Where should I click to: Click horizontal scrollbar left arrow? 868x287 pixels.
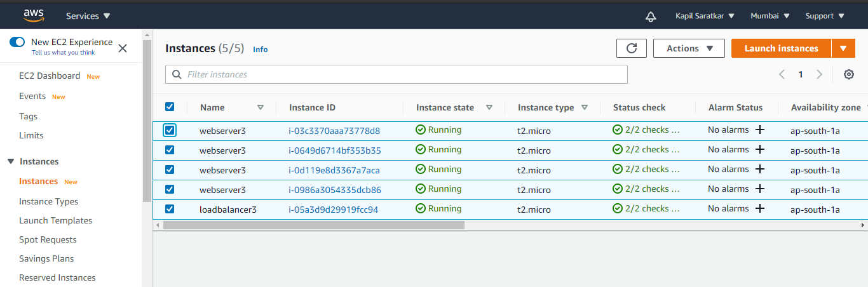(158, 225)
